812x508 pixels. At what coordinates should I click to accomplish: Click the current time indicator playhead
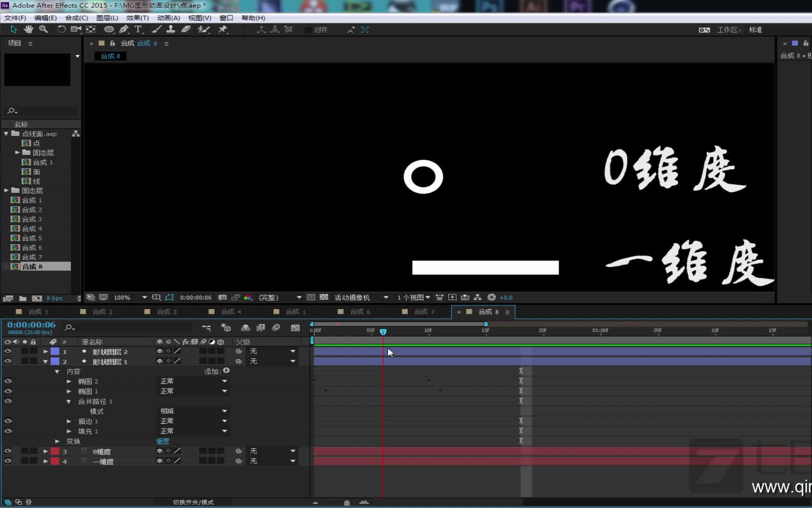tap(383, 332)
